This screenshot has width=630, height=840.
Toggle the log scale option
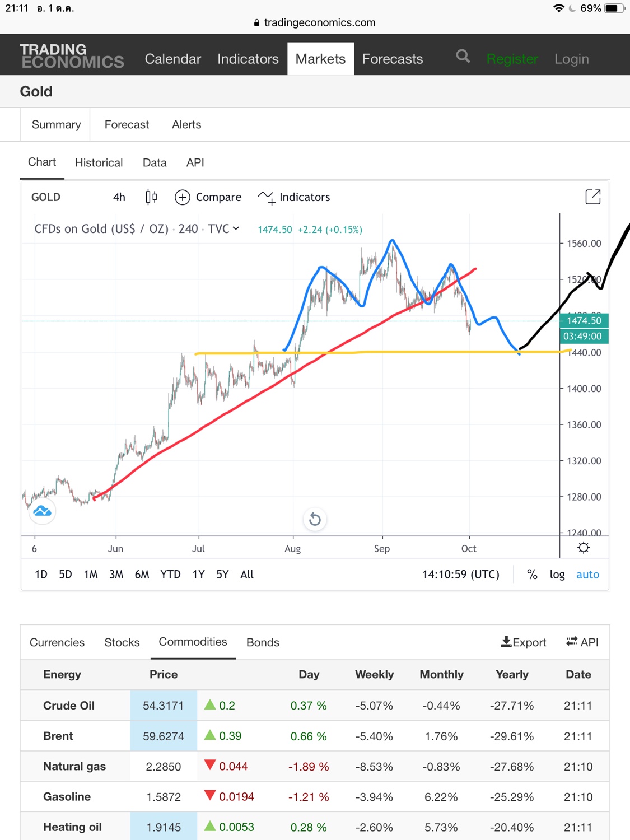click(557, 575)
